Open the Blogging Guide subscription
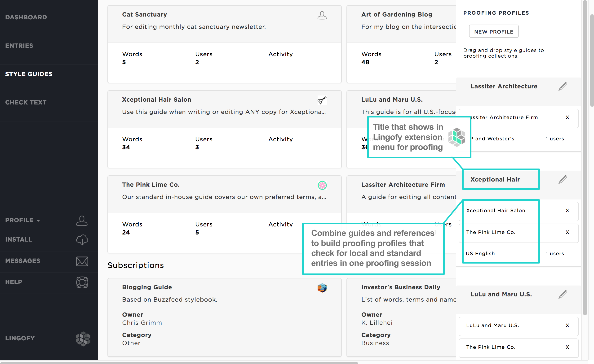Viewport: 594px width, 364px height. (147, 287)
